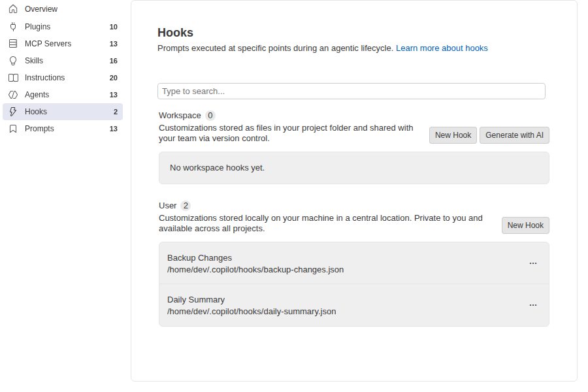Click the daily-summary.json file path
This screenshot has width=588, height=392.
[x=252, y=312]
